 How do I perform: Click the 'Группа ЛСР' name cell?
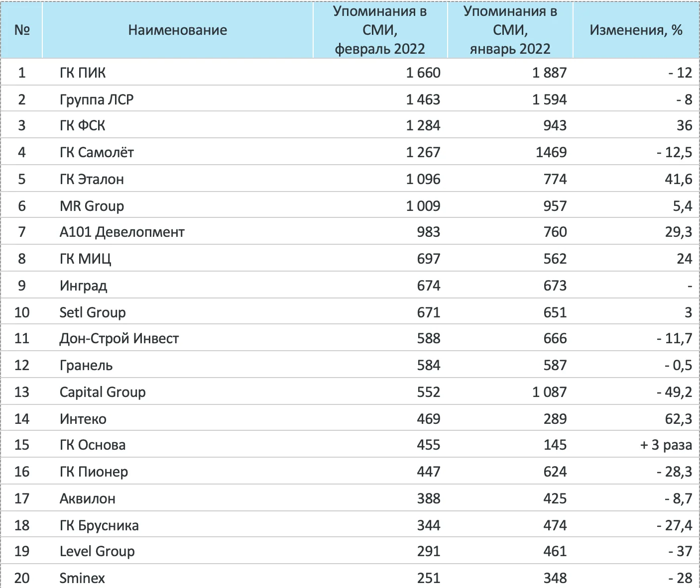(97, 99)
